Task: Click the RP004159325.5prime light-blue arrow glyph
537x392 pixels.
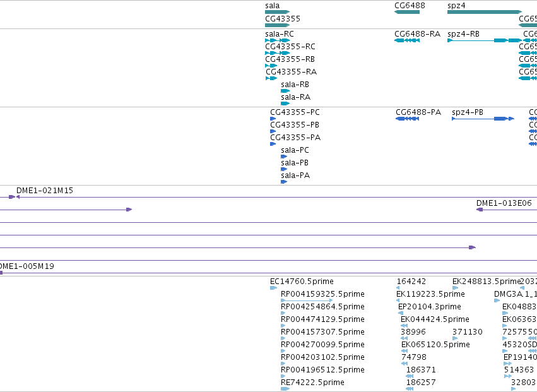Action: [x=307, y=300]
